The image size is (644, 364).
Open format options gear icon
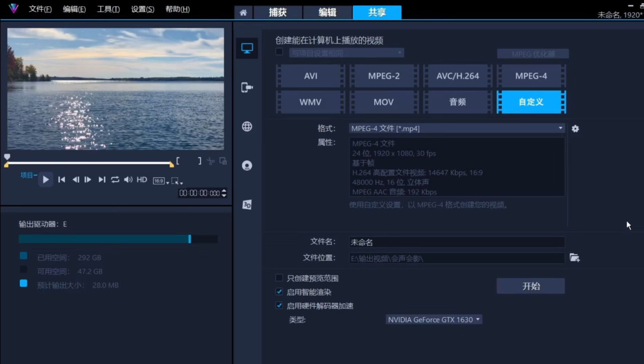coord(575,129)
